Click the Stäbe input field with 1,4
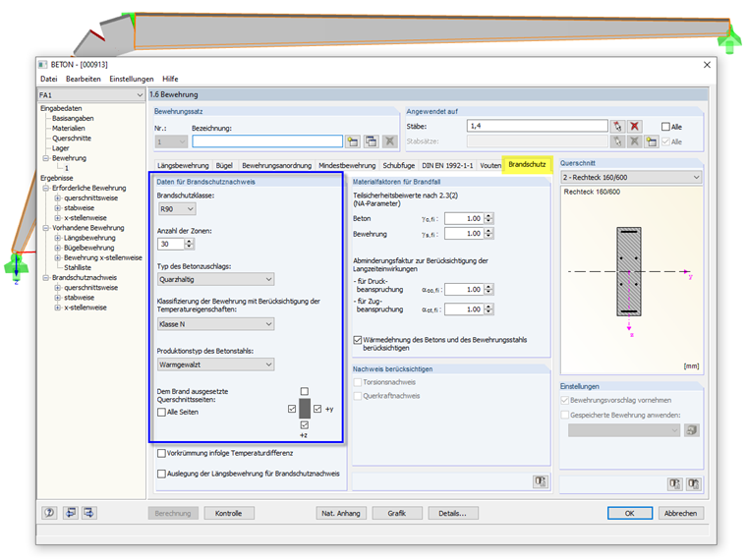Image resolution: width=747 pixels, height=560 pixels. pyautogui.click(x=538, y=126)
